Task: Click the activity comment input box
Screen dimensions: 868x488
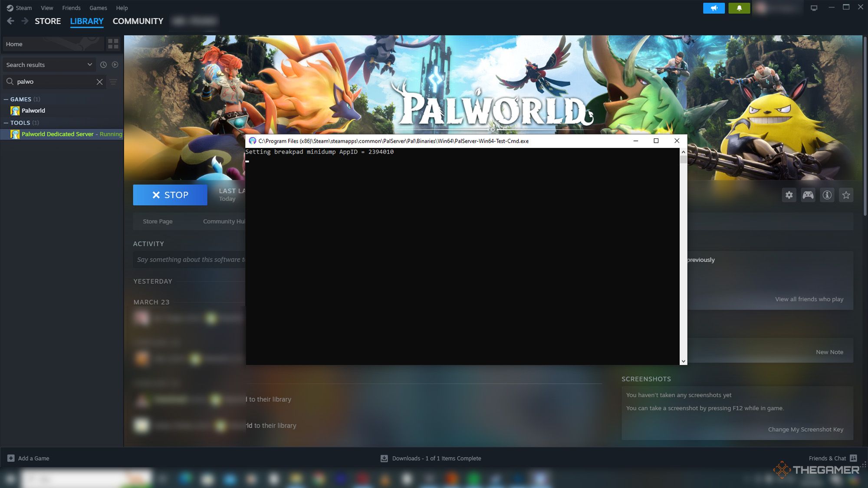Action: pyautogui.click(x=189, y=259)
